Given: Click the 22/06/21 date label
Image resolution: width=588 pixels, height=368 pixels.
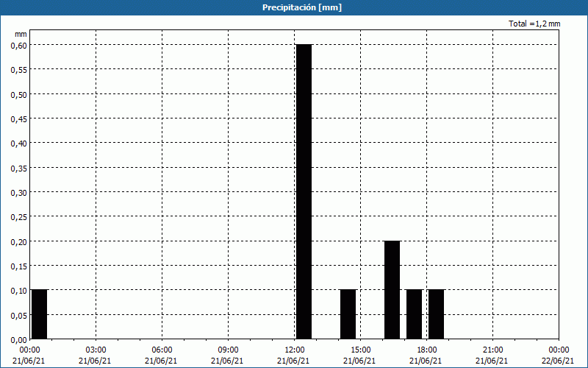Looking at the screenshot, I should (558, 361).
